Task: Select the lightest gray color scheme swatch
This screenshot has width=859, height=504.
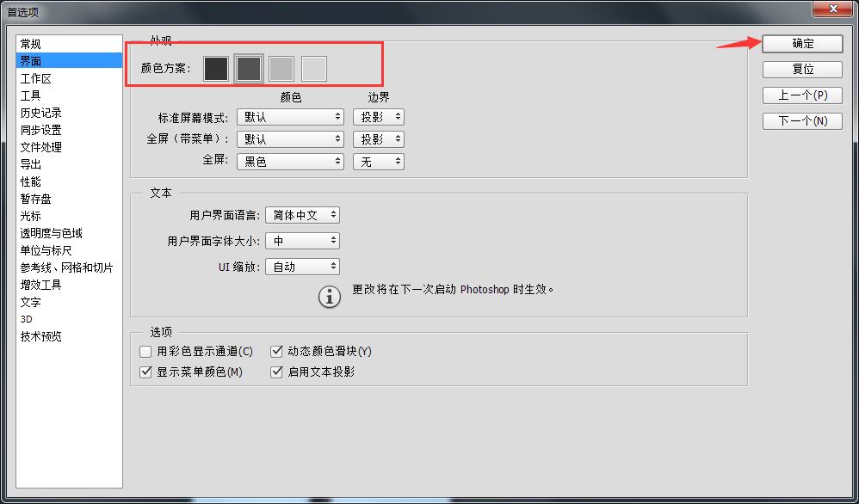Action: pyautogui.click(x=314, y=68)
